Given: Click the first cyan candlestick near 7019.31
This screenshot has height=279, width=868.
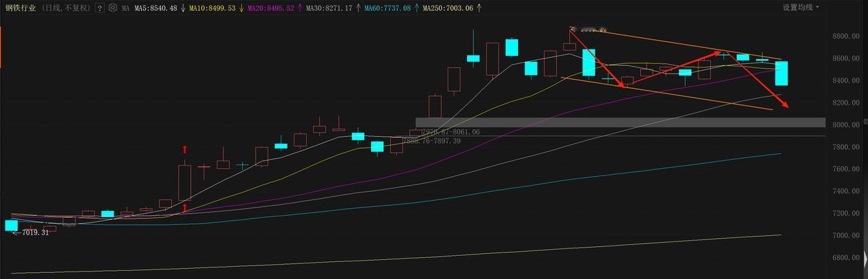Looking at the screenshot, I should tap(11, 225).
